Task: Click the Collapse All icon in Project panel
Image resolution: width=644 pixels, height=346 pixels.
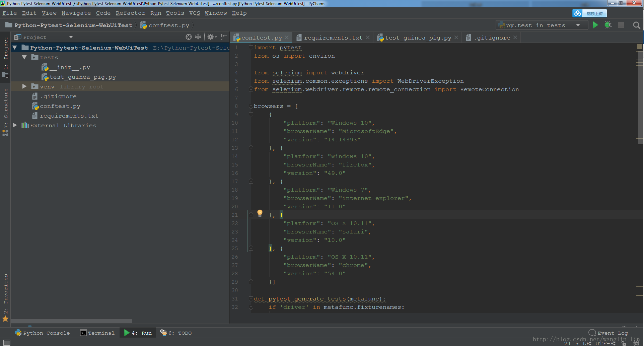Action: (198, 37)
